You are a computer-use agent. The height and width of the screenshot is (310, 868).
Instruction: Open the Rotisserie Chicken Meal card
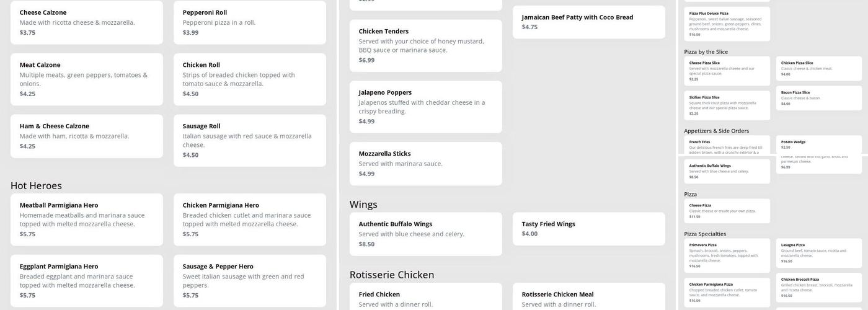click(x=588, y=298)
